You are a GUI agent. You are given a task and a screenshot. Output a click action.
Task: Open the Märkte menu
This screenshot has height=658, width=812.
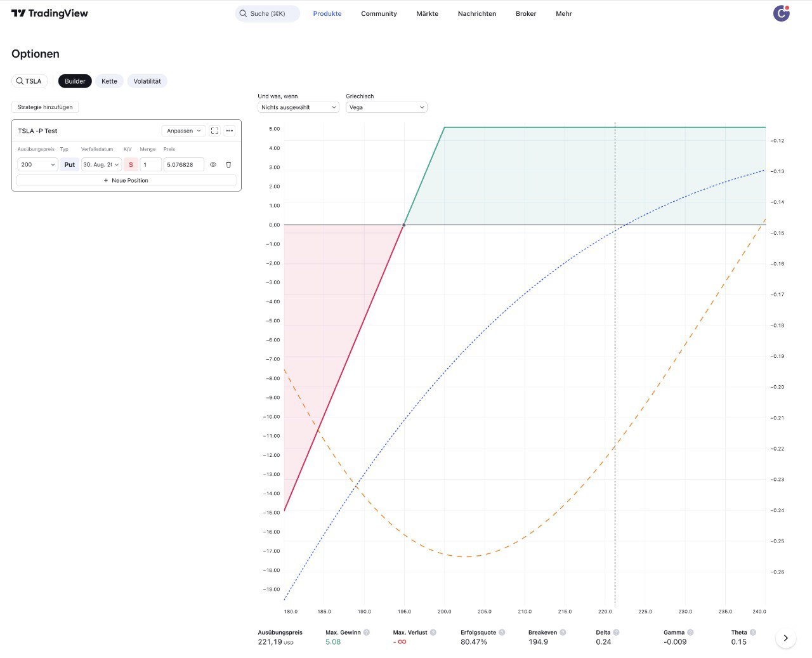427,13
